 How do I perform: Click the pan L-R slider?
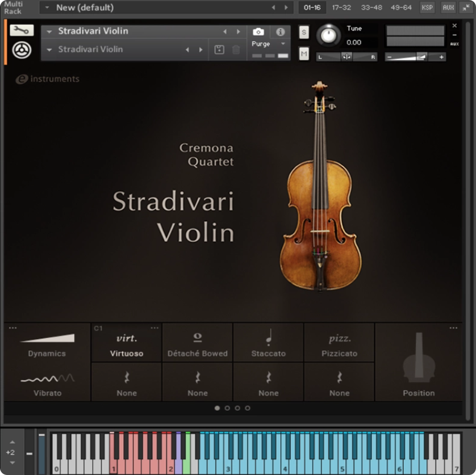[346, 57]
